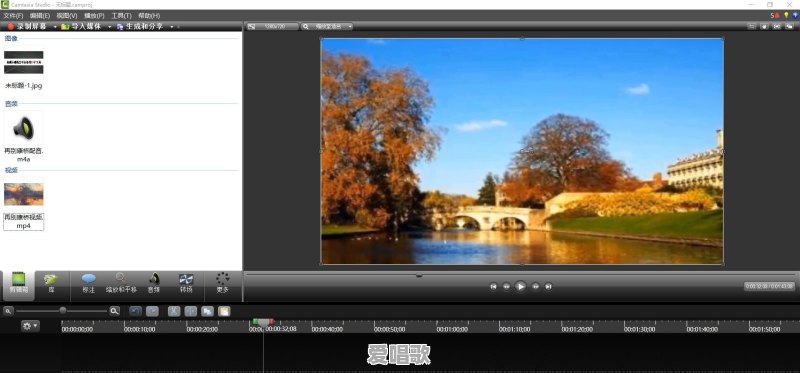Click the 00:00:10;00 mark on the ruler
Image resolution: width=800 pixels, height=373 pixels.
pyautogui.click(x=140, y=330)
